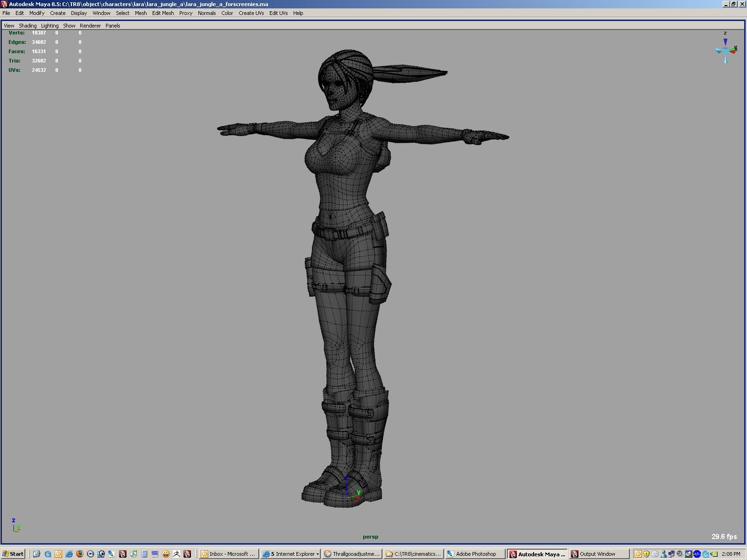The image size is (747, 560).
Task: Click the Maya icon in the title bar
Action: click(4, 4)
